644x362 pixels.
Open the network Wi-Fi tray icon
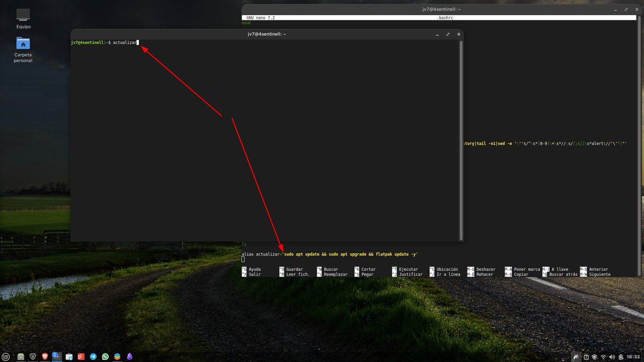[603, 357]
